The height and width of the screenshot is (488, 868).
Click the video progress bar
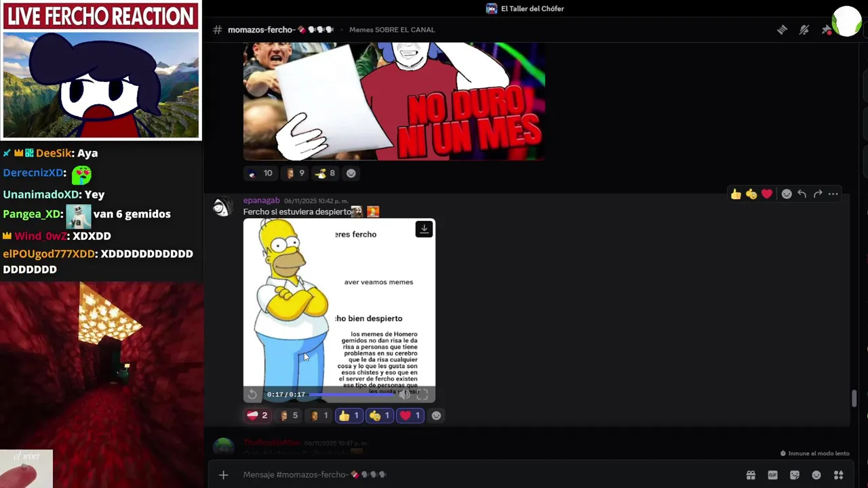click(353, 394)
